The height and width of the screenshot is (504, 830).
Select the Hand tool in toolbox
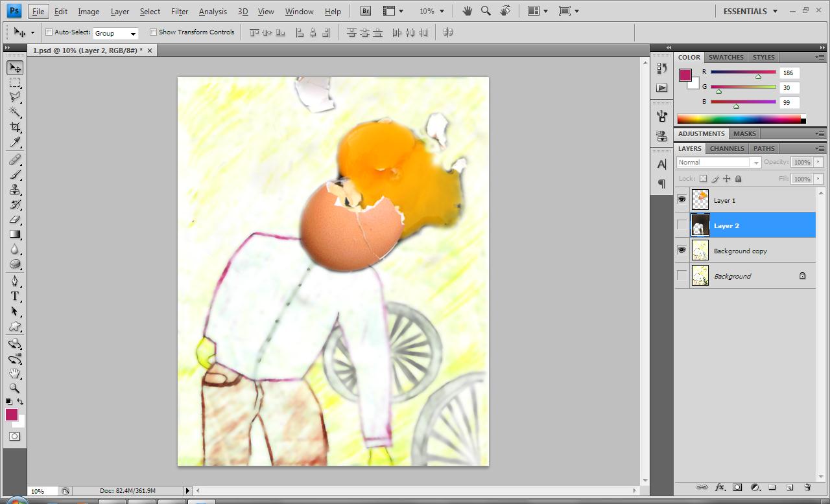(14, 374)
